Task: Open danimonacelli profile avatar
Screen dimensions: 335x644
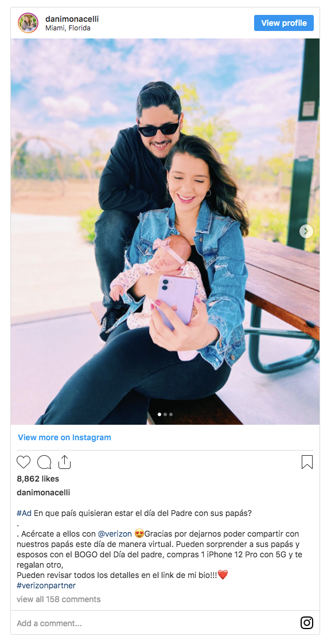Action: [28, 23]
